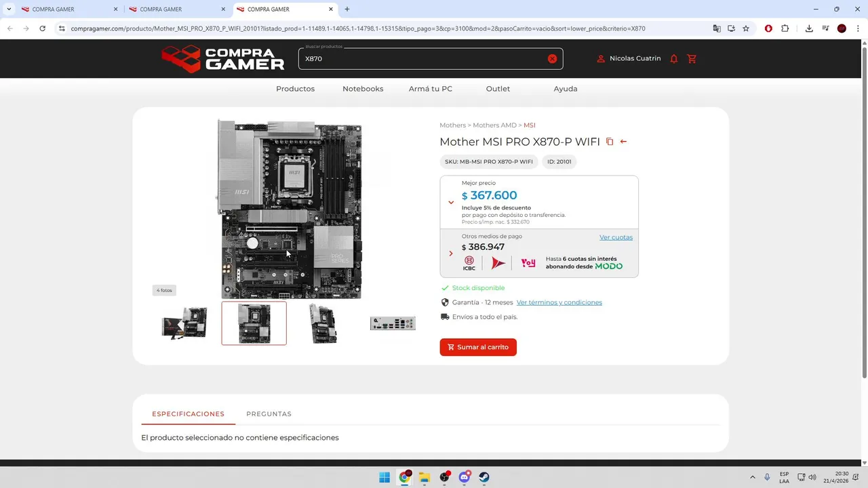The image size is (868, 488).
Task: Open the taskbar clock and date
Action: tap(835, 477)
